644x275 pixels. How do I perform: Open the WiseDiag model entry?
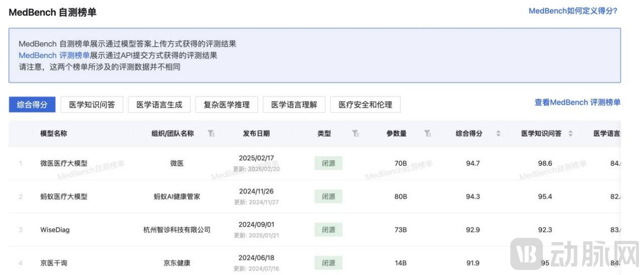coord(55,230)
